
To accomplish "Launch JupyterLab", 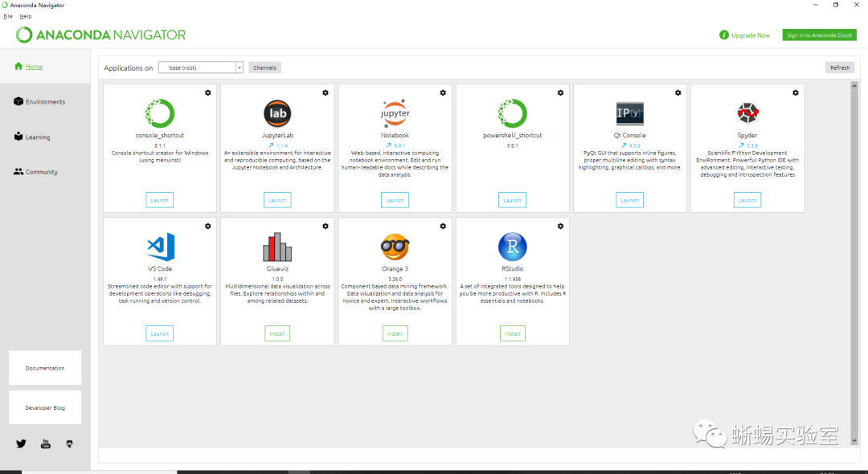I will pyautogui.click(x=277, y=200).
